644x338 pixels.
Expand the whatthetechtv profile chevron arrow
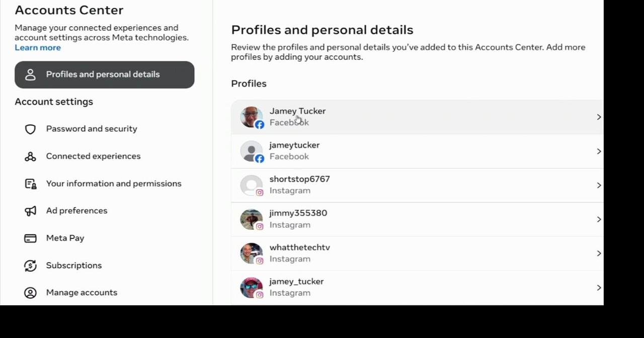click(x=599, y=253)
